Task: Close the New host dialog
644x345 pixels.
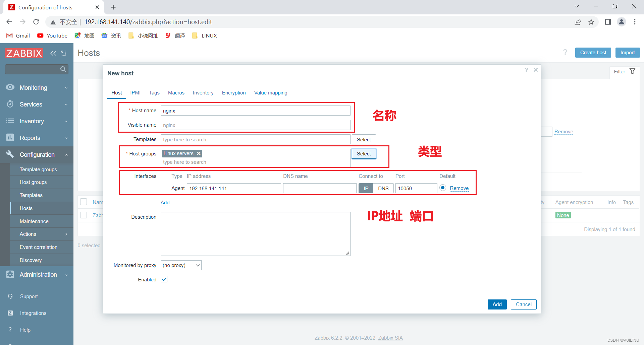Action: coord(536,70)
